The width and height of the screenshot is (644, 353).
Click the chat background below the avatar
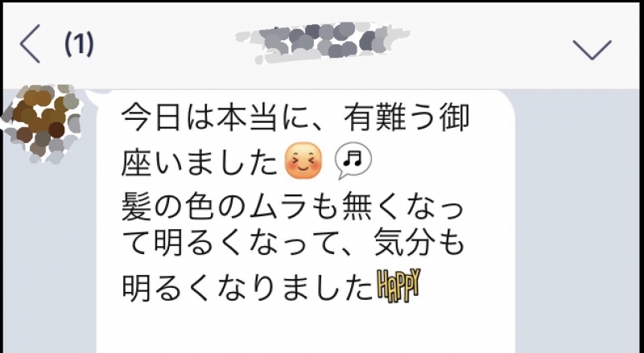click(49, 259)
